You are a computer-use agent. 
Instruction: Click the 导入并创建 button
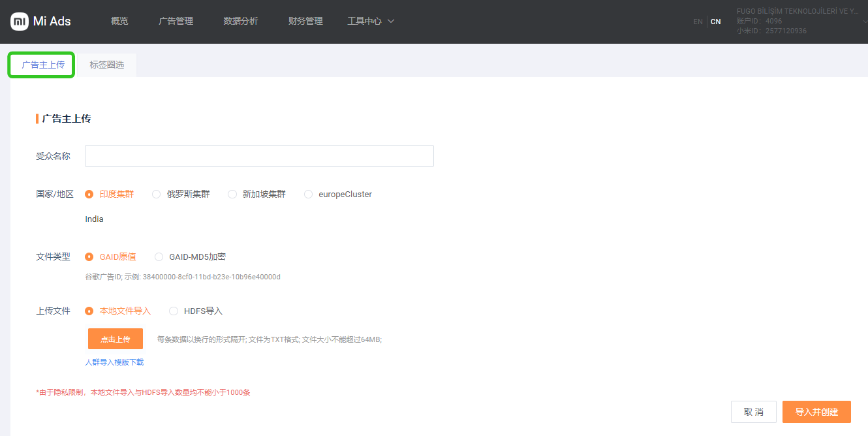pyautogui.click(x=816, y=412)
